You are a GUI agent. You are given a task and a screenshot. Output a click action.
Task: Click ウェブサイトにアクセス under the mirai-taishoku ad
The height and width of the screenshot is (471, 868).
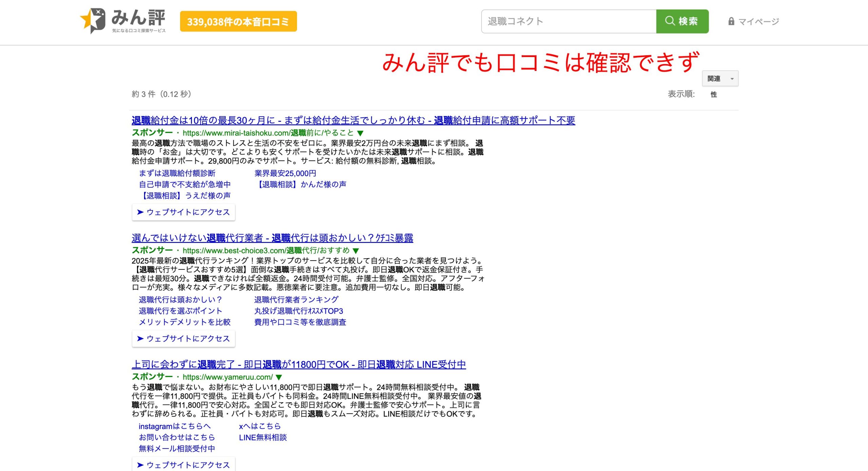pyautogui.click(x=183, y=212)
